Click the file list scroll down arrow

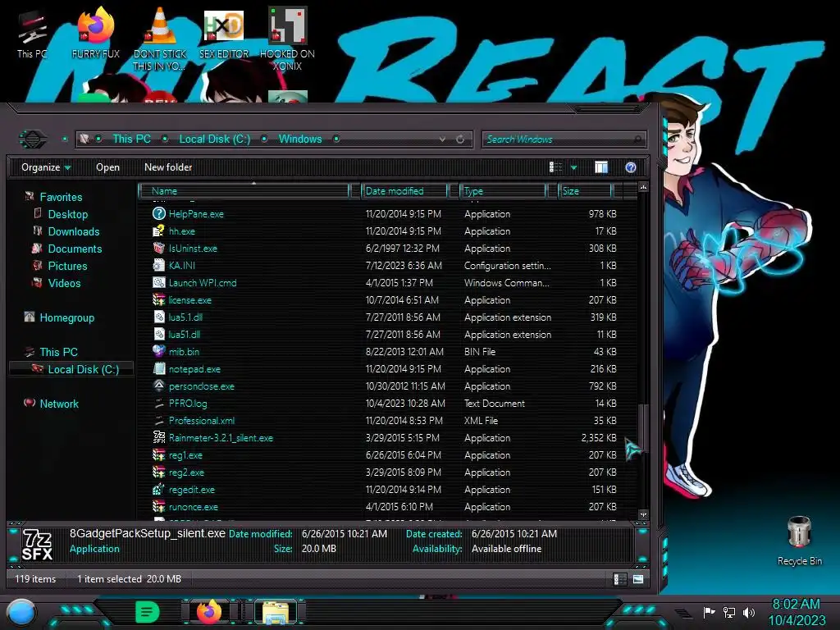coord(643,515)
